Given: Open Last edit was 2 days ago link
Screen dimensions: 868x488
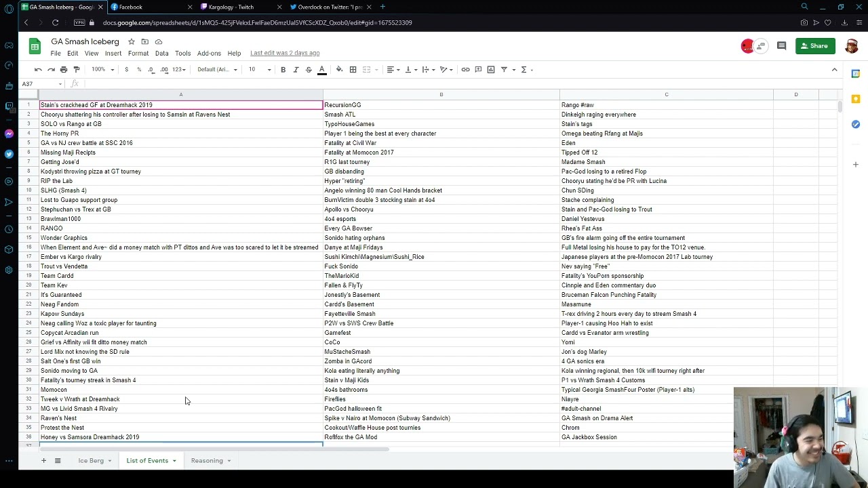Looking at the screenshot, I should [285, 53].
